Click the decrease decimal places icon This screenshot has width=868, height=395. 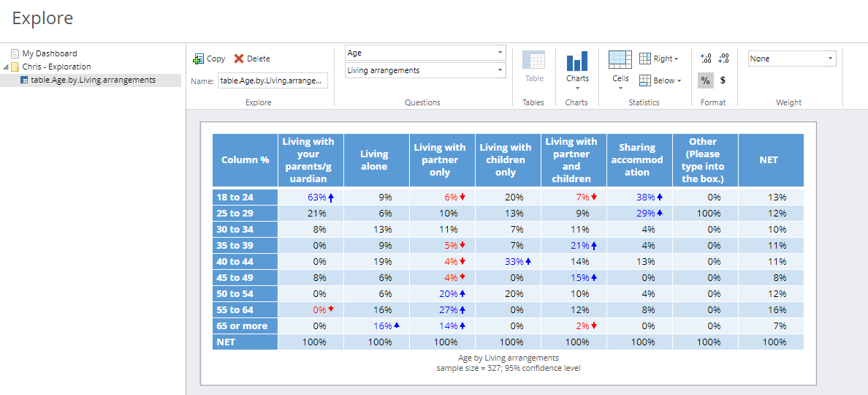tap(723, 59)
